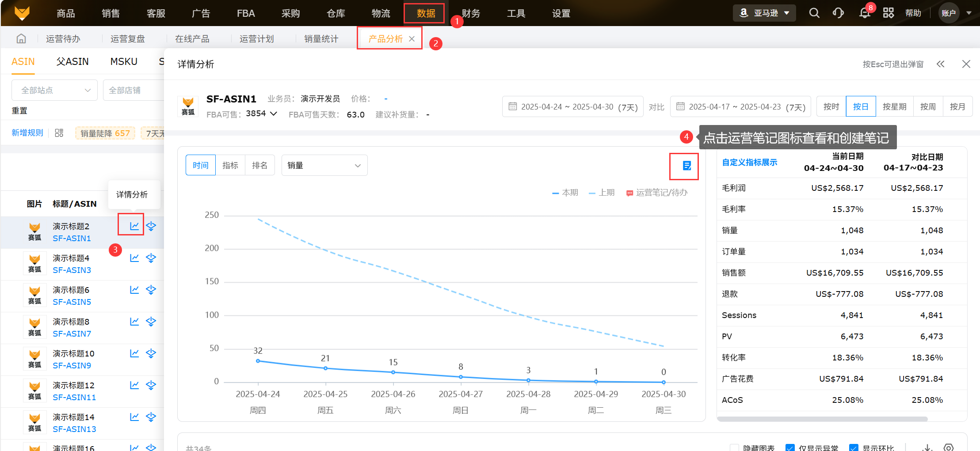Open the current date range 2025-04-24 picker
980x451 pixels.
(x=572, y=106)
